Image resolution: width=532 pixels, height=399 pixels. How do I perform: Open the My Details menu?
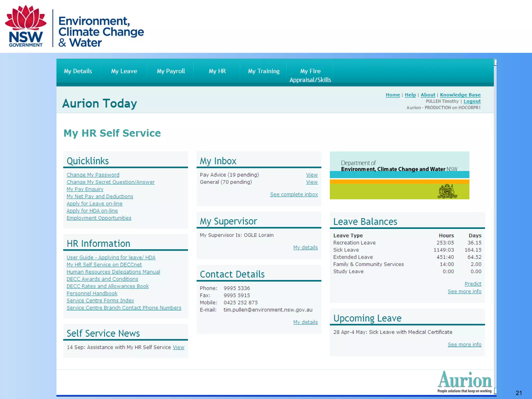click(78, 71)
